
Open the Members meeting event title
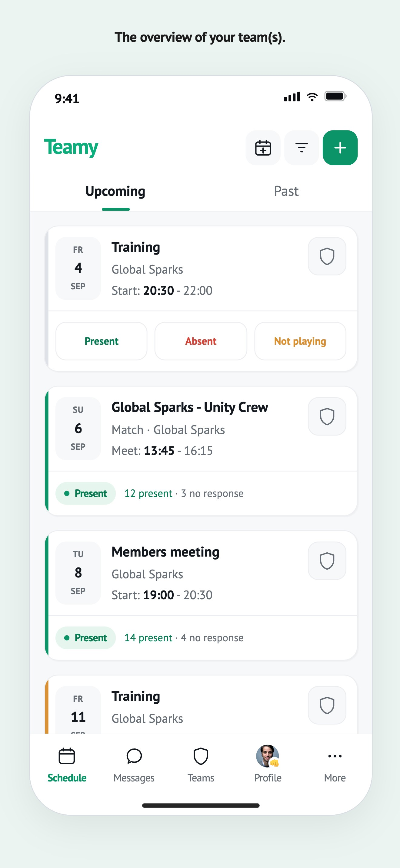coord(165,552)
